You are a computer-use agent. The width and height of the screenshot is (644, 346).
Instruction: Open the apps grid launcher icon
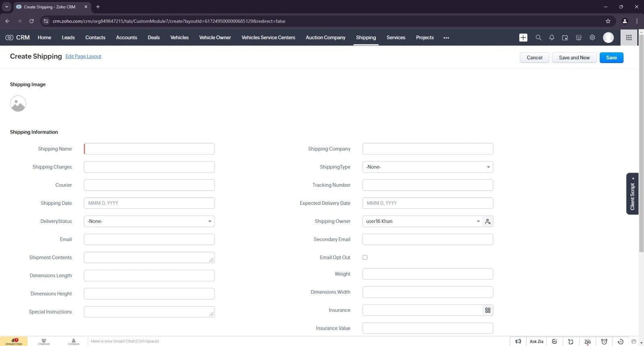point(629,37)
